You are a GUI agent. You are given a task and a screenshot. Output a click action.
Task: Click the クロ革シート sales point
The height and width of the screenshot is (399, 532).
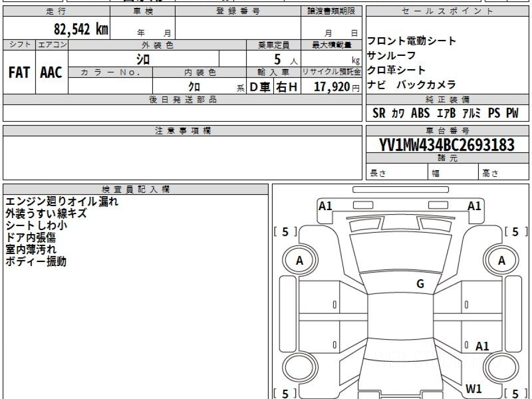[397, 70]
